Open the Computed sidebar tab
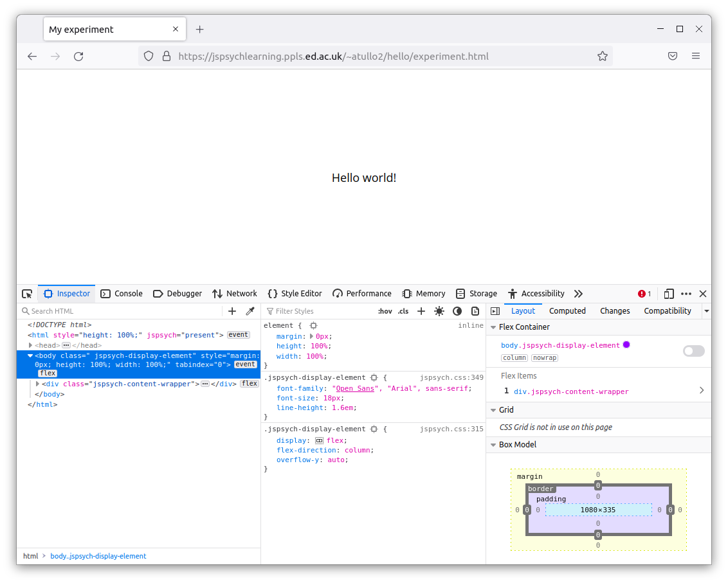This screenshot has width=728, height=583. coord(567,311)
